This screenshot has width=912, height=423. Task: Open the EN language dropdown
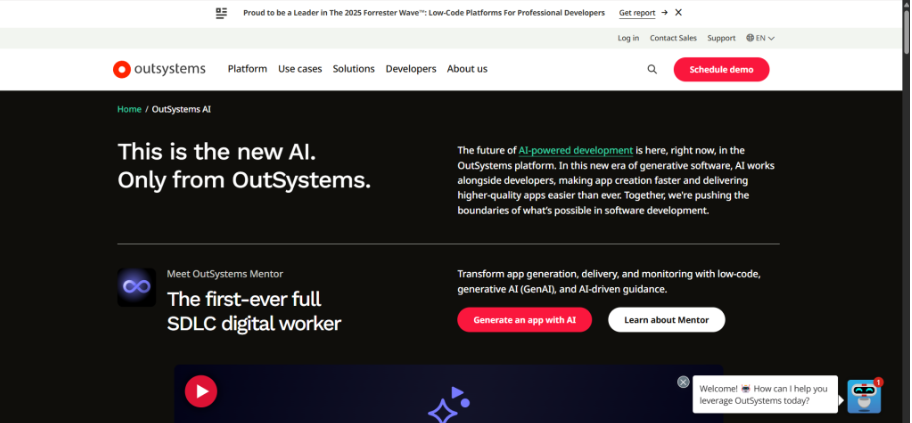point(761,38)
